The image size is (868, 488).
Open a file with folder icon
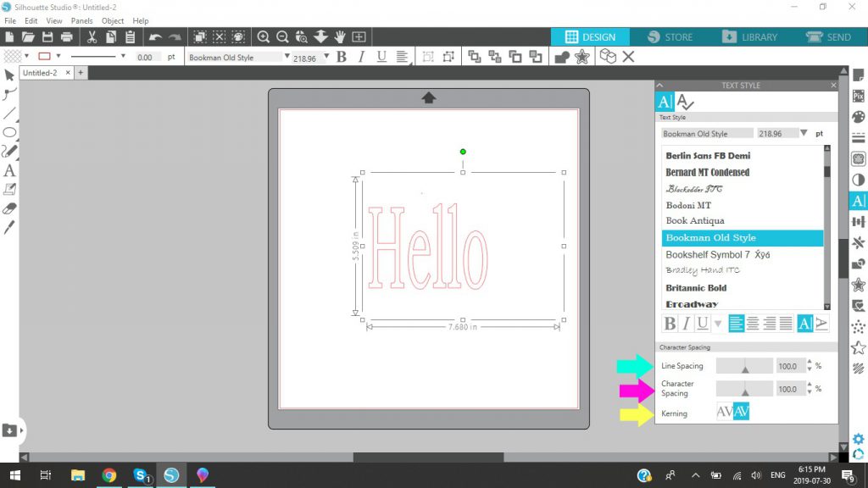[28, 37]
